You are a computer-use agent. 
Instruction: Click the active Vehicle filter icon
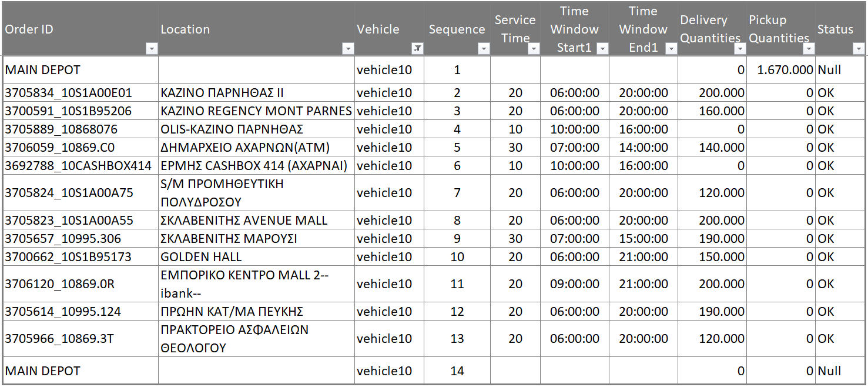(417, 49)
